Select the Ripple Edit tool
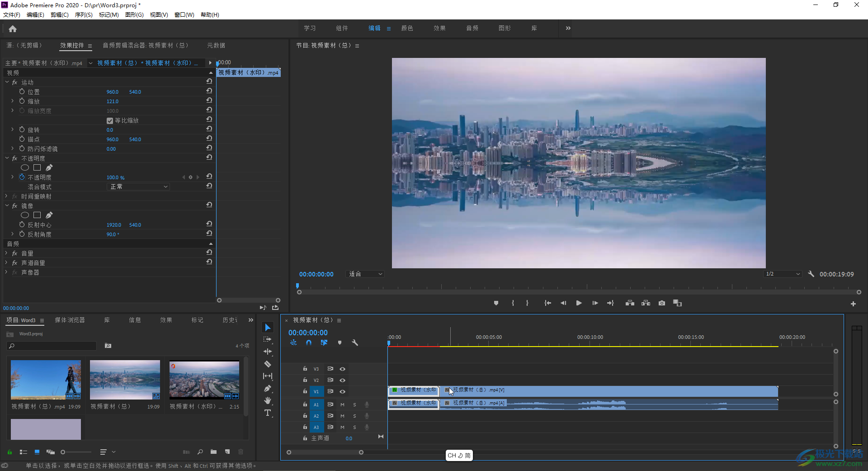Screen dimensions: 868x471 point(268,352)
